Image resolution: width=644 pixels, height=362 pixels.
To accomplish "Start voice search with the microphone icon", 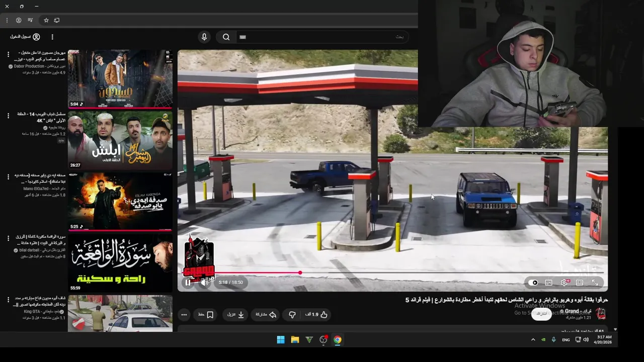I will click(x=204, y=37).
